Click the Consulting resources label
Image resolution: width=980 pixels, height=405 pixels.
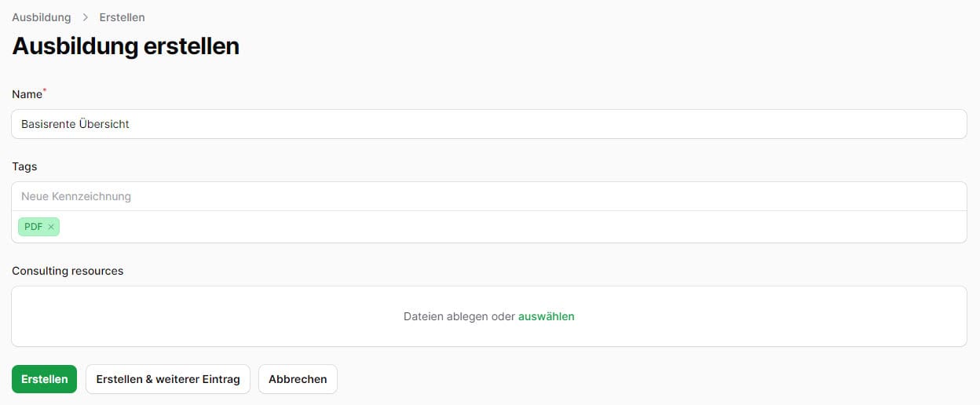pyautogui.click(x=68, y=271)
